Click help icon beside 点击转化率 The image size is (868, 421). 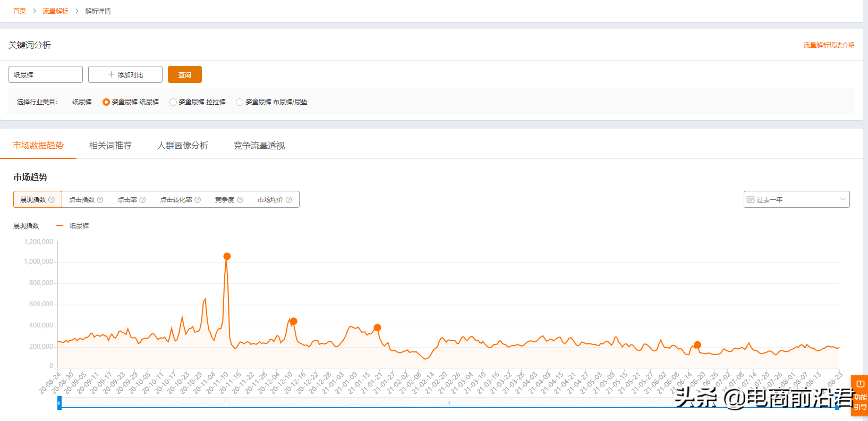coord(198,200)
